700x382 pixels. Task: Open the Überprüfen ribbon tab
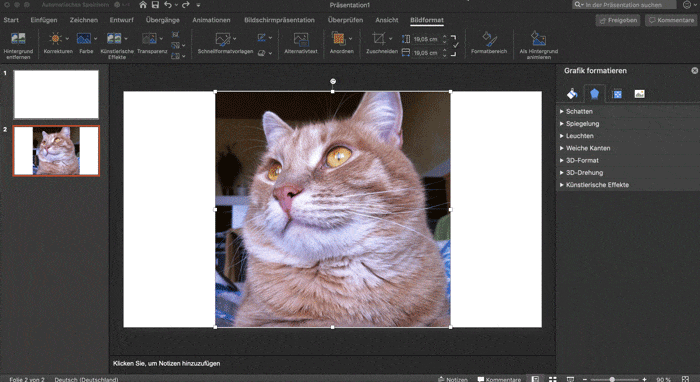click(345, 20)
